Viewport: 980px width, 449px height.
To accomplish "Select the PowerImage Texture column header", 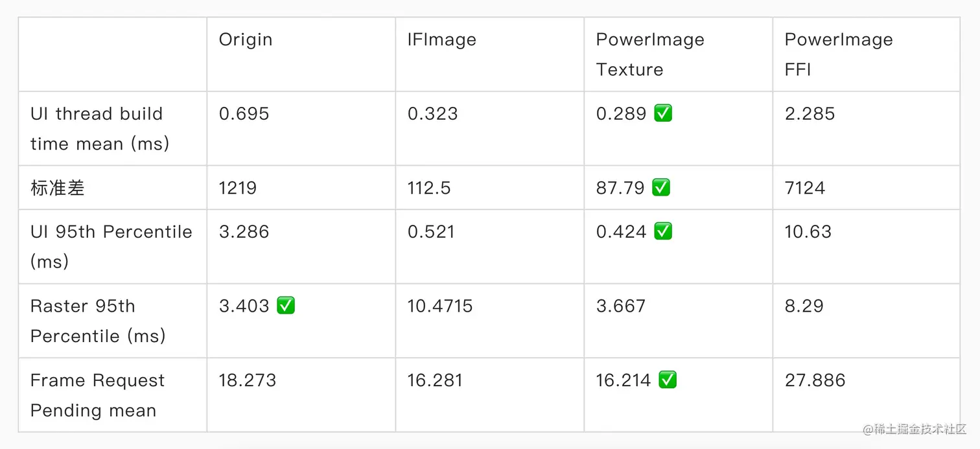I will 650,54.
